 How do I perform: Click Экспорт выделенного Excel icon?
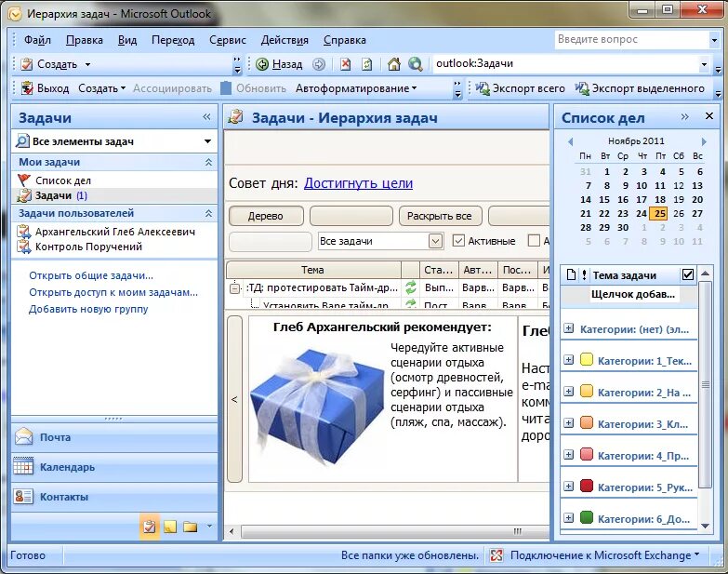[x=582, y=88]
